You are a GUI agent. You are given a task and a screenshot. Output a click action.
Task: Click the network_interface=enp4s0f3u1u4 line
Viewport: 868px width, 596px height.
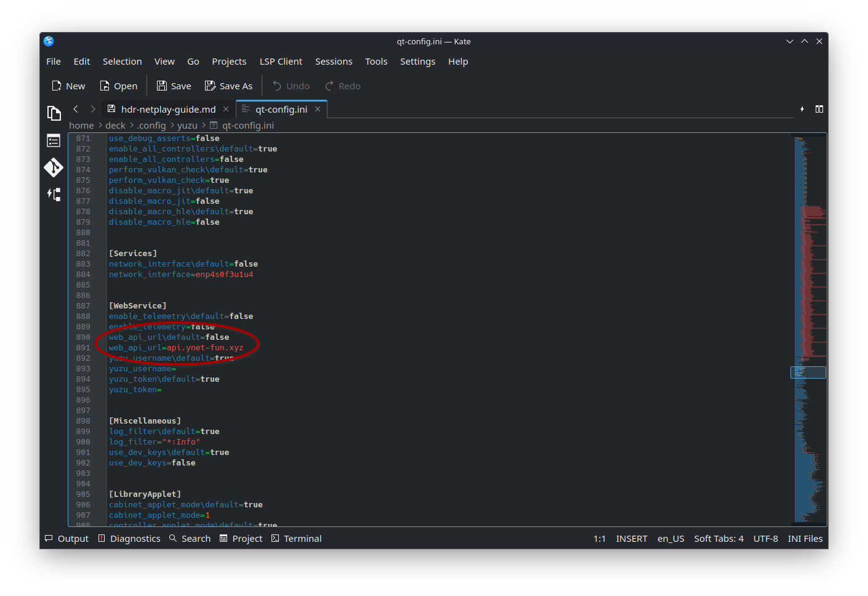(181, 275)
